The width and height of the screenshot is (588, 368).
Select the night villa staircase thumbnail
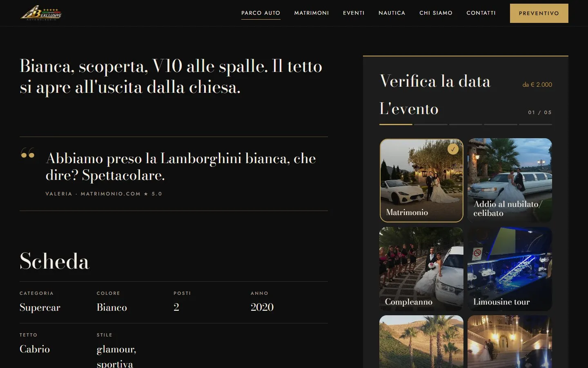click(x=510, y=342)
